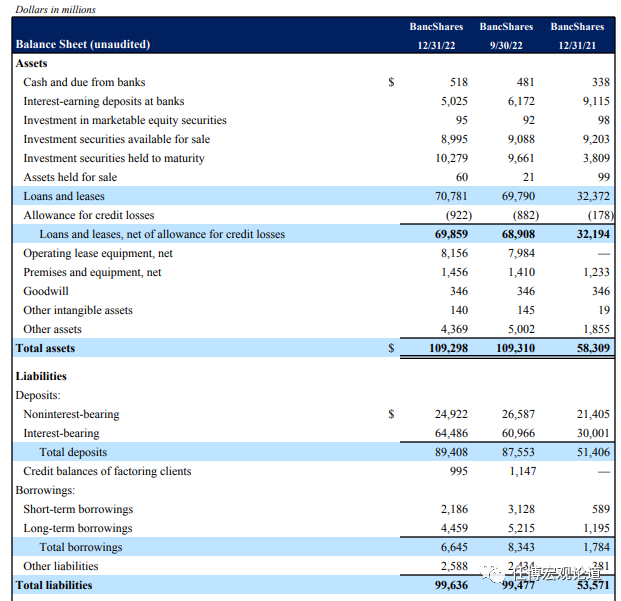Screen dimensions: 621x601
Task: Click total assets value 58,309
Action: [x=593, y=348]
